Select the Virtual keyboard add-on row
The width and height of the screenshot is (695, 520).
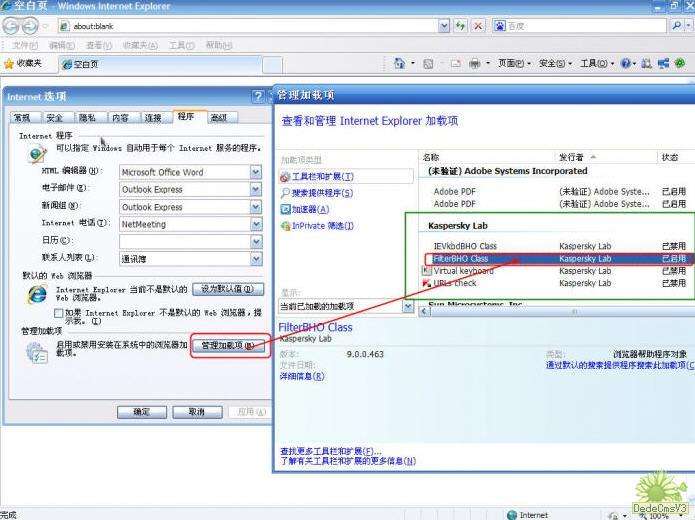(x=557, y=271)
